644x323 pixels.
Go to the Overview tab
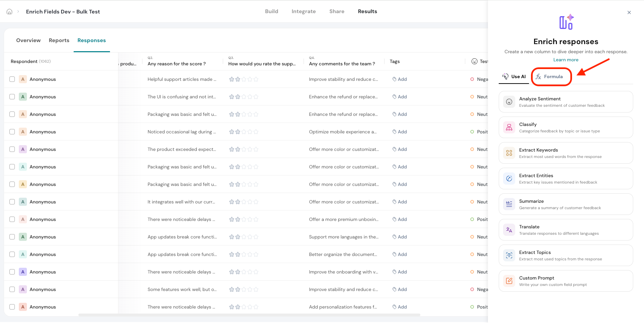pos(28,40)
